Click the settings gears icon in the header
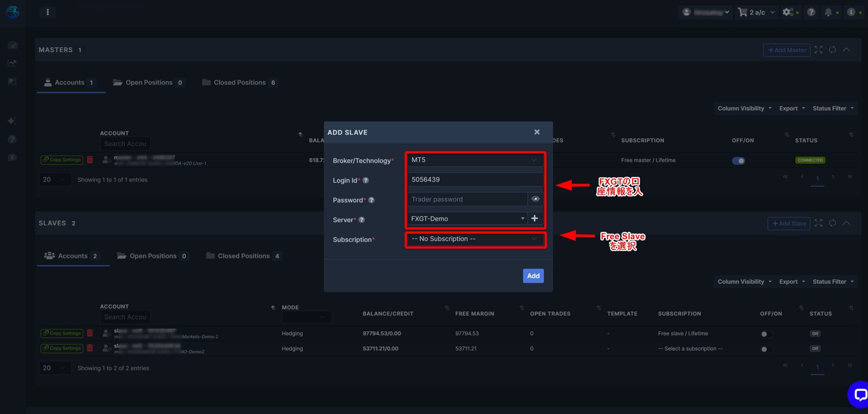This screenshot has width=868, height=414. [x=787, y=12]
